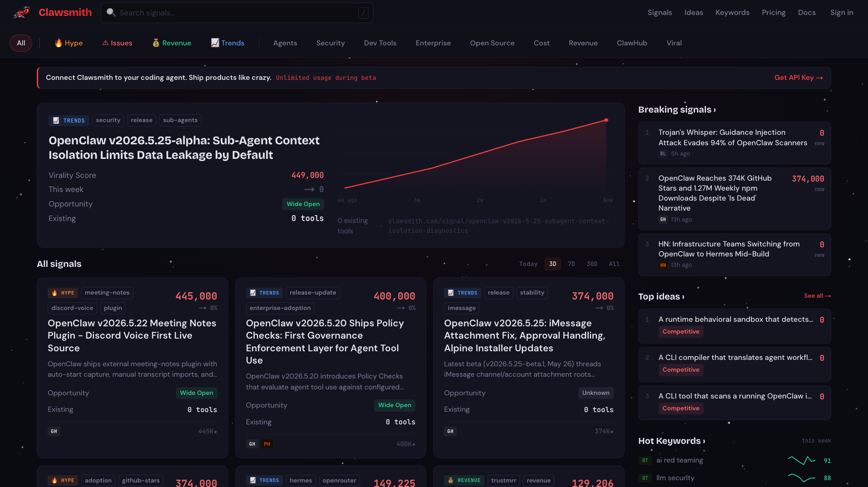The image size is (868, 487).
Task: Select the Today time range
Action: point(528,264)
